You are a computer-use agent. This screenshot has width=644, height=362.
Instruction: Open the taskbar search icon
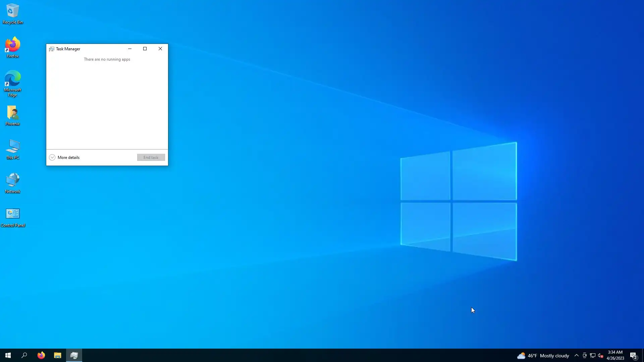click(24, 355)
